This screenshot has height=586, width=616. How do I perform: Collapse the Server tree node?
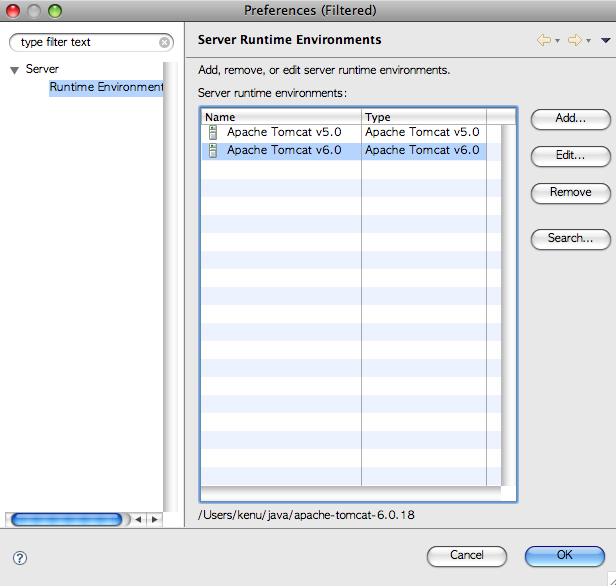pos(15,70)
